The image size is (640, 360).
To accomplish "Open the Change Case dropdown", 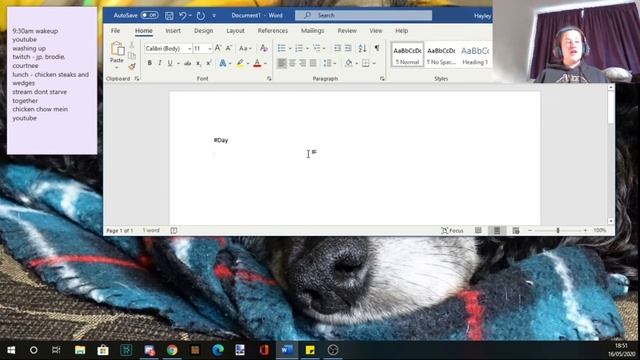I will tap(245, 48).
